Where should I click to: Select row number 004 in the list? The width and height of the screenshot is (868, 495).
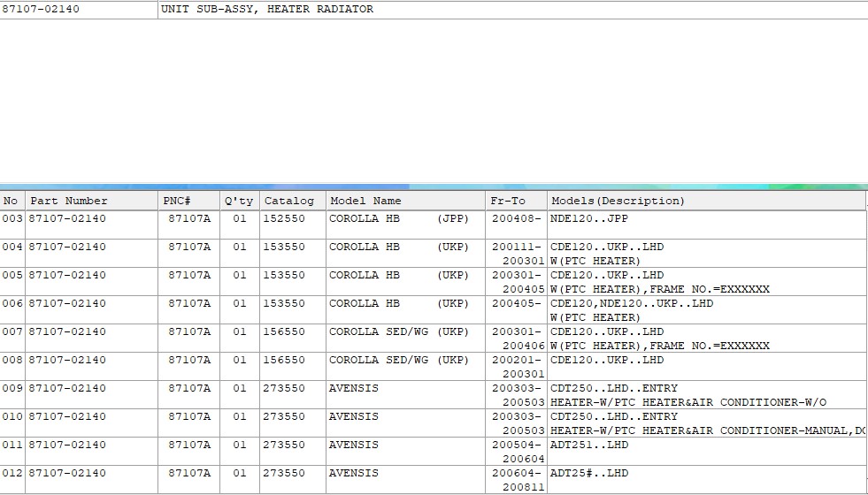tap(12, 247)
